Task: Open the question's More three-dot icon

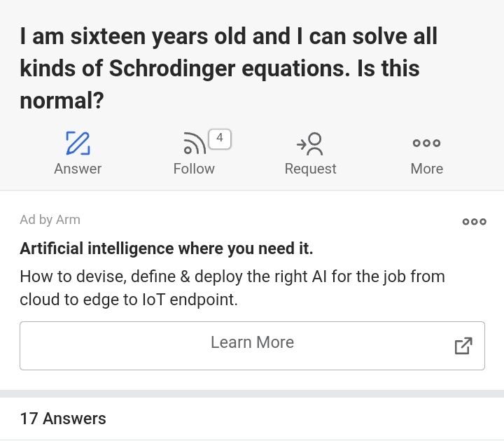Action: click(x=426, y=143)
